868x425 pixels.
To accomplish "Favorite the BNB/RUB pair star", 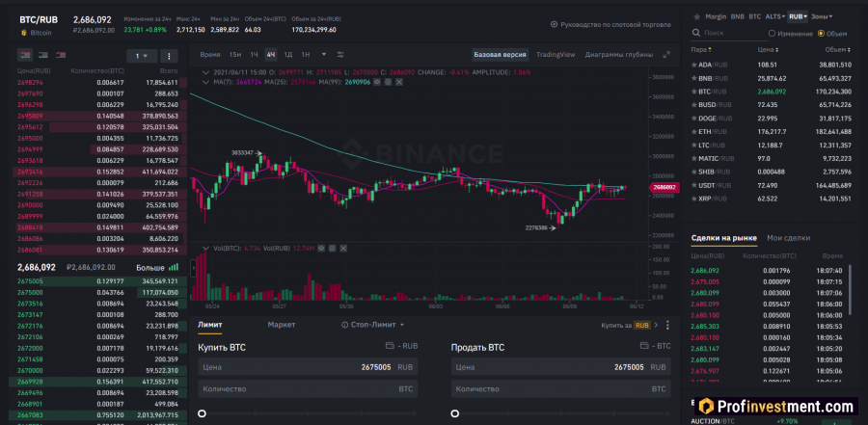I will (x=694, y=78).
